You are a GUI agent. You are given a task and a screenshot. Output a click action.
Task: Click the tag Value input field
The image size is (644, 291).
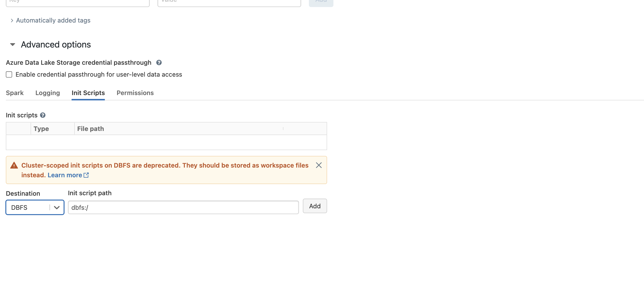point(229,2)
